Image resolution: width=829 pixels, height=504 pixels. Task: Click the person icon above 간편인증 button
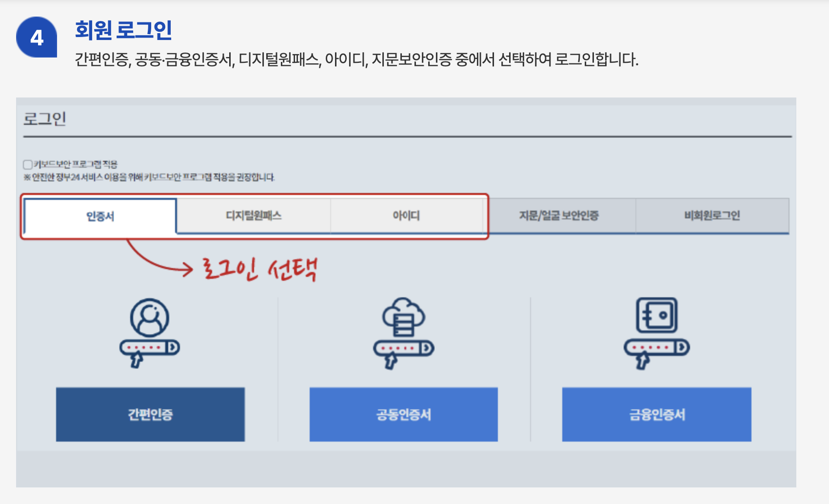click(x=151, y=316)
